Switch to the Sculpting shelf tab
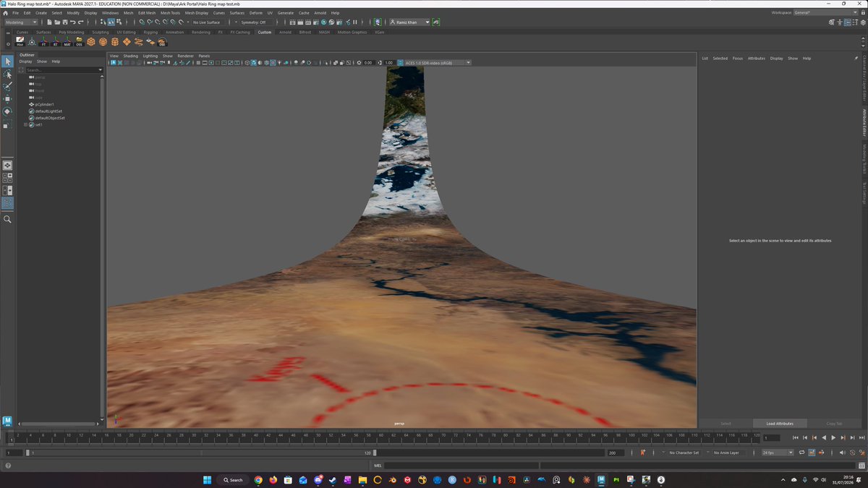Viewport: 868px width, 488px height. coord(100,32)
